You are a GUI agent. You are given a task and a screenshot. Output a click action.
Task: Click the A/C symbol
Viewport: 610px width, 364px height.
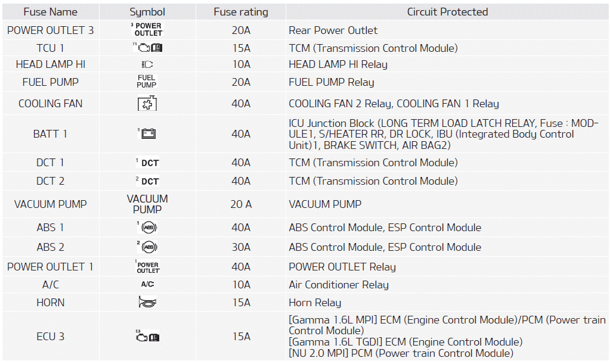(147, 285)
